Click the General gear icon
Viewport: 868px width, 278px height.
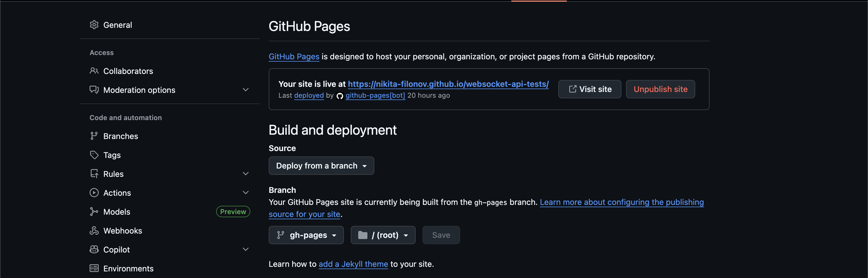[x=94, y=25]
